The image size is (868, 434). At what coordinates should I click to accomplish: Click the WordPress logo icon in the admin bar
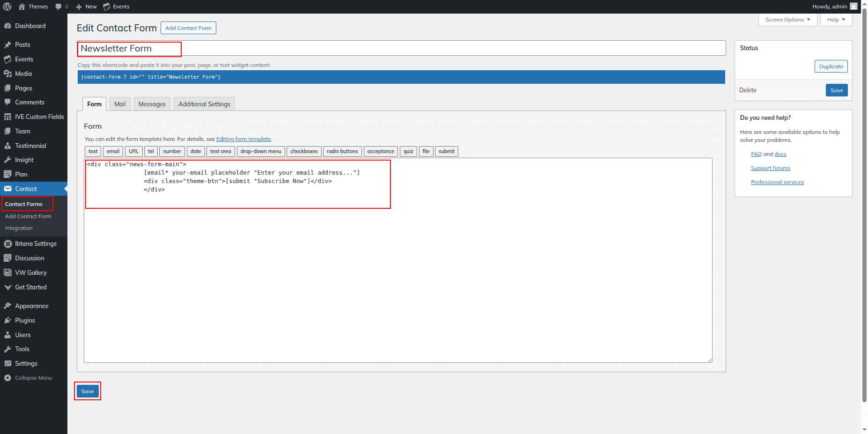click(x=7, y=7)
